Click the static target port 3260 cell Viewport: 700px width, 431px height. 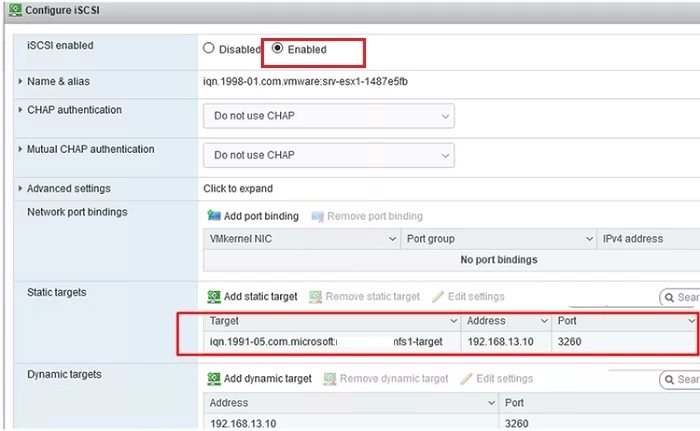coord(570,342)
